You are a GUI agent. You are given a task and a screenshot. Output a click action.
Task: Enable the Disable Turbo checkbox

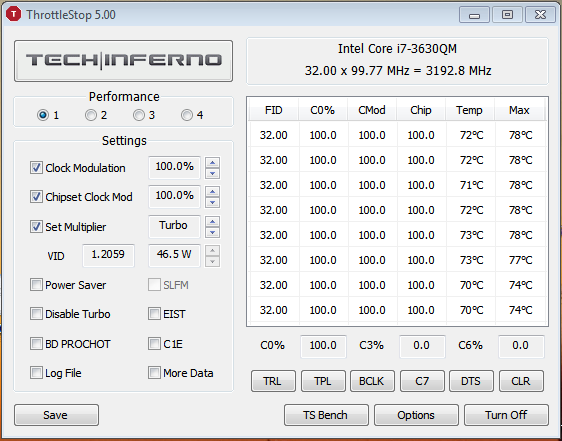coord(36,314)
